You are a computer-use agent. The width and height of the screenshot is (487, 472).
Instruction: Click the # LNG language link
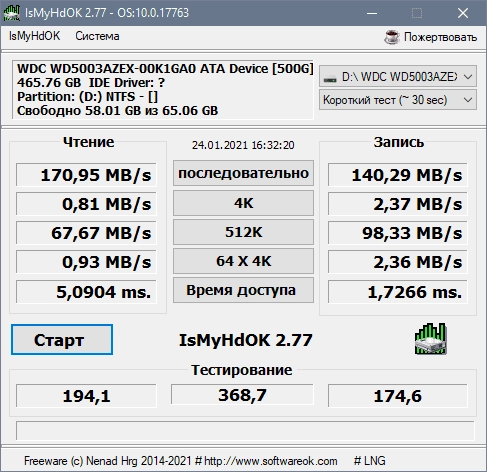(x=370, y=461)
